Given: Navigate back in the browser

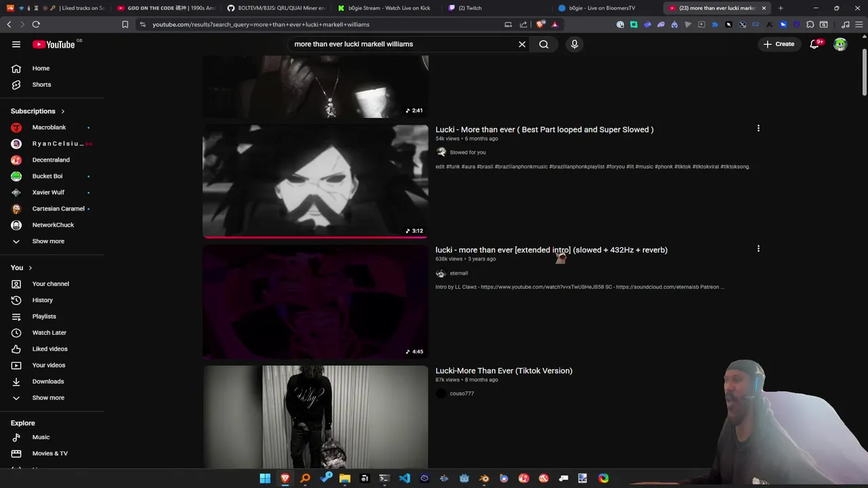Looking at the screenshot, I should pos(9,24).
